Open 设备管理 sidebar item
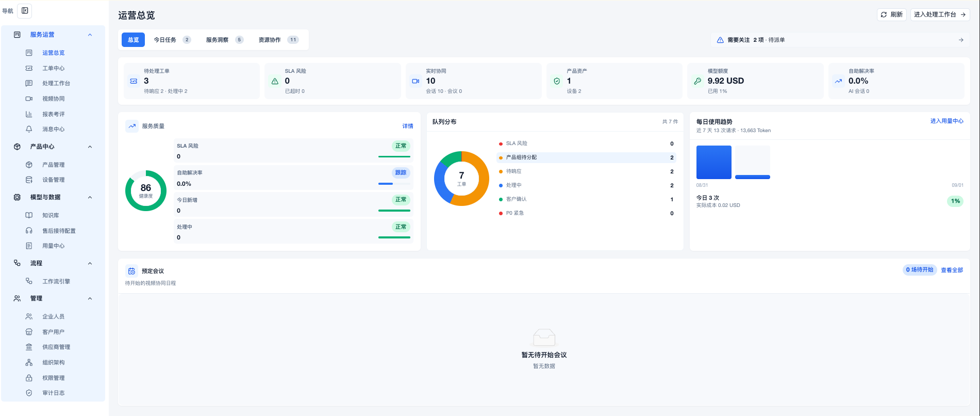Viewport: 980px width, 416px height. (x=53, y=180)
